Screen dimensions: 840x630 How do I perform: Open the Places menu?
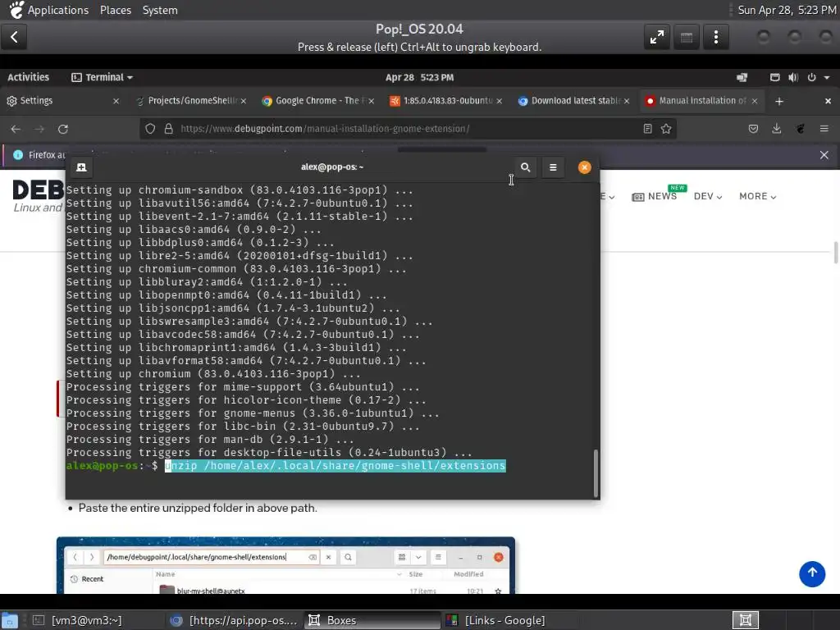(115, 10)
